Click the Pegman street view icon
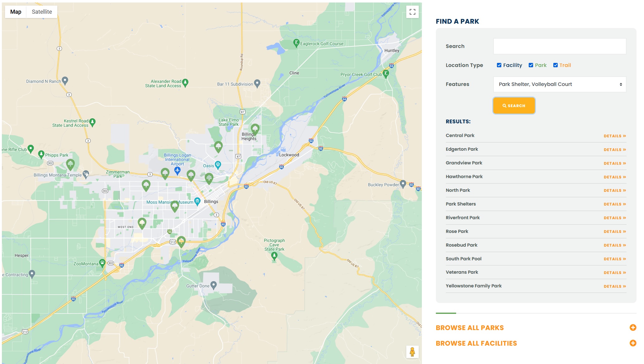This screenshot has height=364, width=644. click(x=412, y=352)
